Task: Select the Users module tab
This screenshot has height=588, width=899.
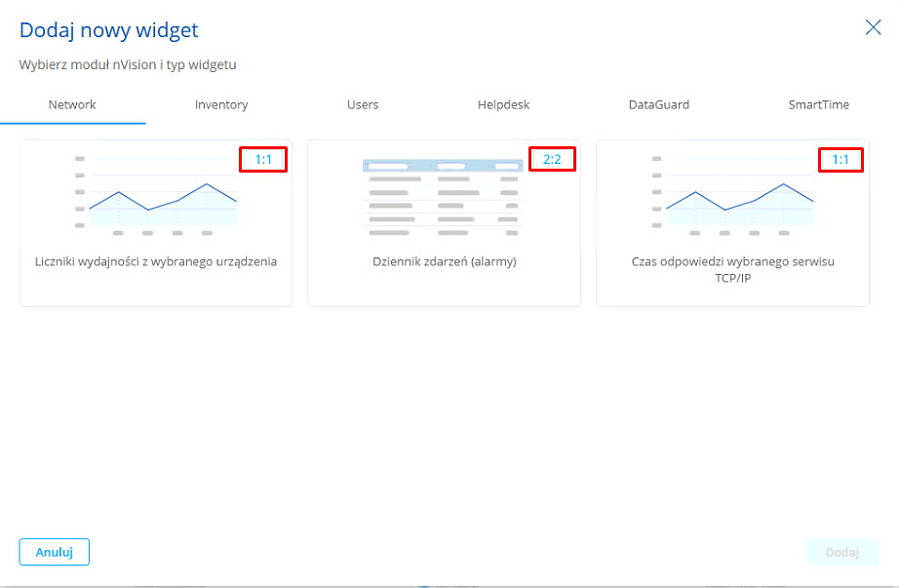Action: click(x=363, y=104)
